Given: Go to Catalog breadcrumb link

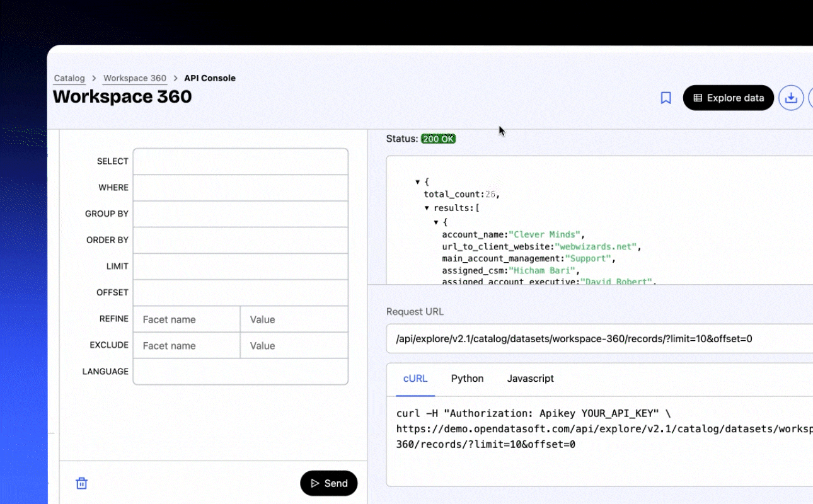Looking at the screenshot, I should (69, 78).
